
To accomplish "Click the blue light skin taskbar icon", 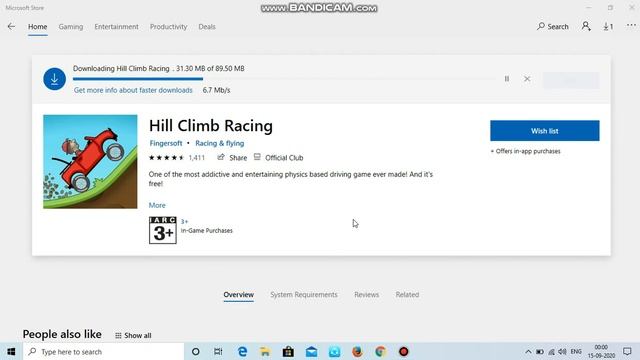I will coord(334,351).
